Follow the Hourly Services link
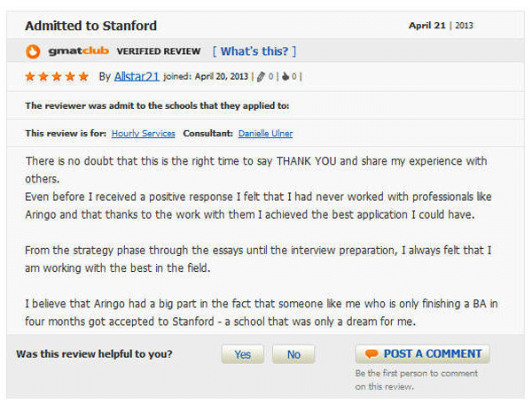This screenshot has height=403, width=532. (x=143, y=134)
